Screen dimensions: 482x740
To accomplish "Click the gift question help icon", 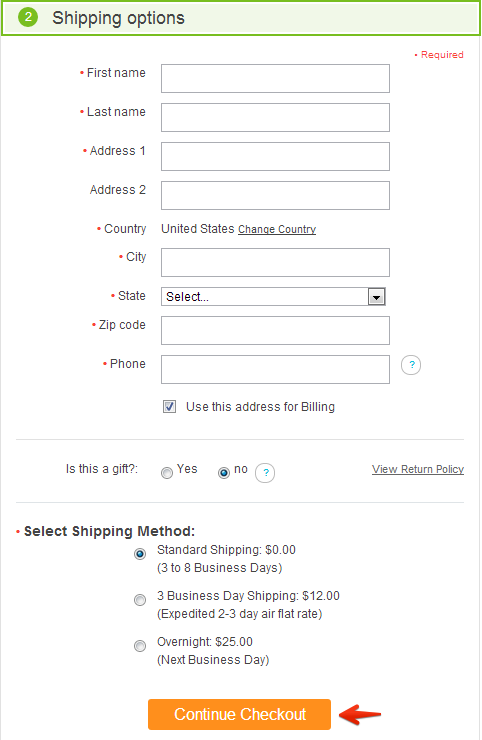I will 265,472.
